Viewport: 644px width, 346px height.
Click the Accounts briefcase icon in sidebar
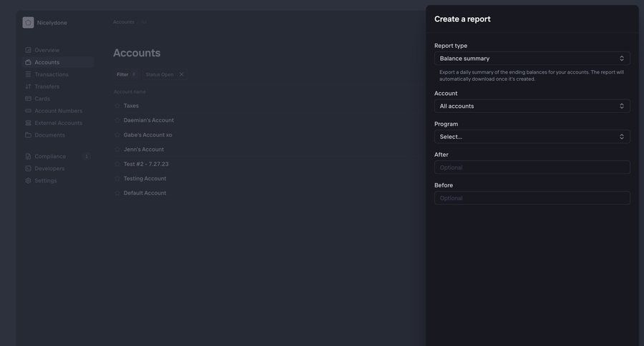pos(28,62)
